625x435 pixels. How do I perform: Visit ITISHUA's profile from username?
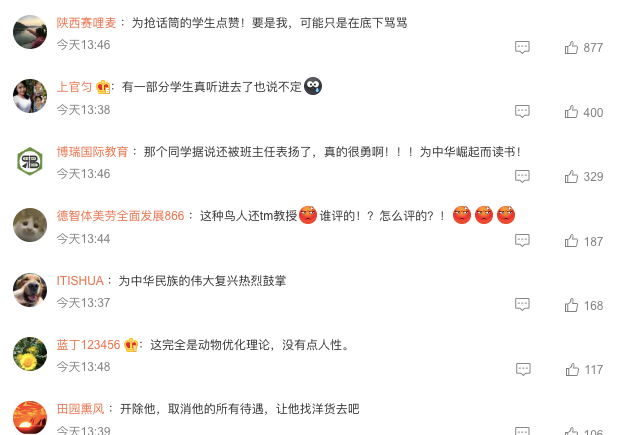tap(80, 281)
